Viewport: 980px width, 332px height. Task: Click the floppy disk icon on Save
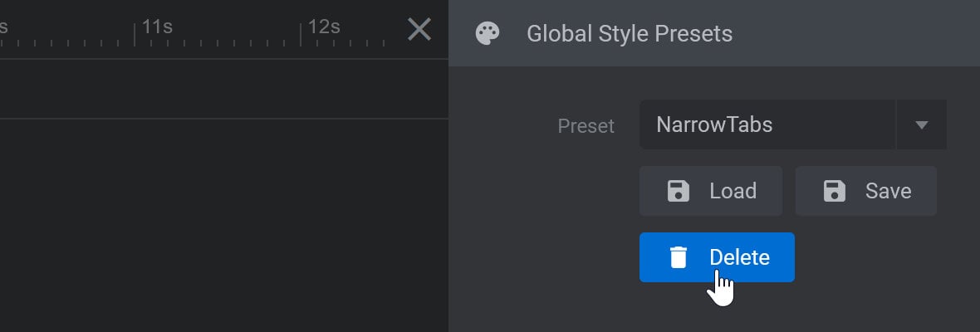point(835,191)
